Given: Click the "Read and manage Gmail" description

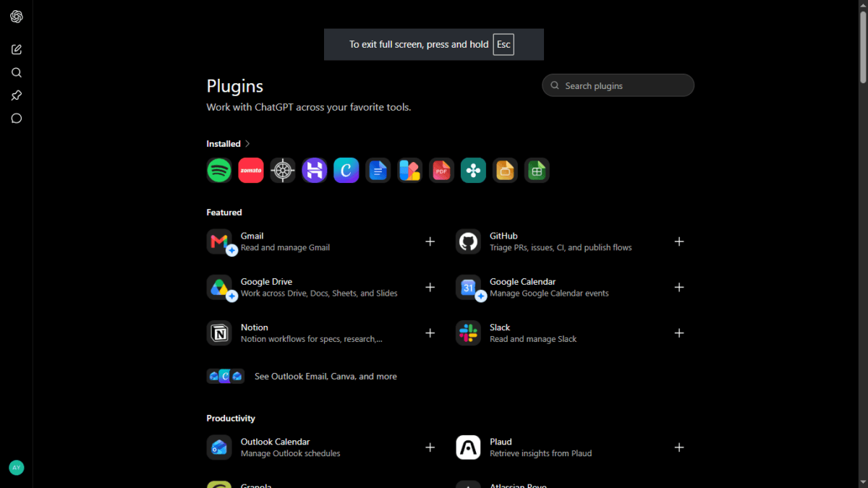Looking at the screenshot, I should coord(285,247).
